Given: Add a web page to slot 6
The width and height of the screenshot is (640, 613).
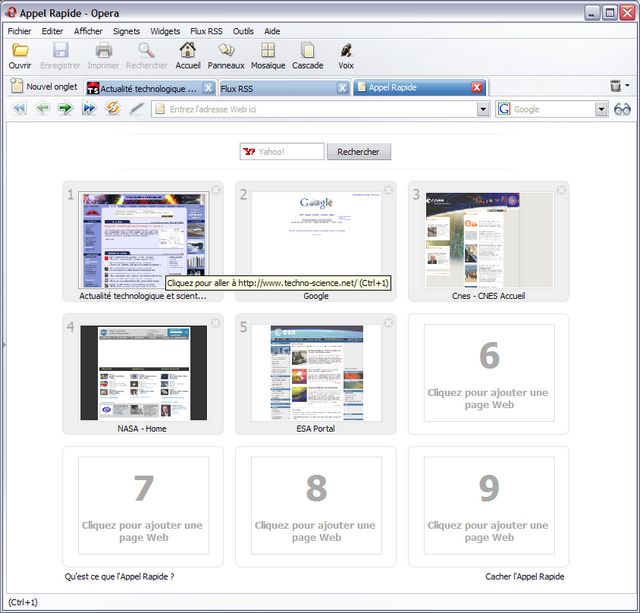Looking at the screenshot, I should 489,373.
